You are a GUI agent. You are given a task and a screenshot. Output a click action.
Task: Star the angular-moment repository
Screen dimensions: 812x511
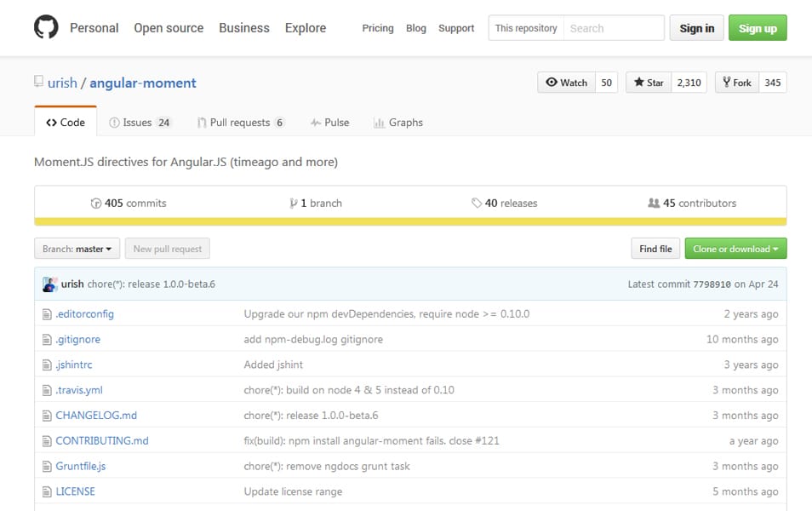point(649,83)
